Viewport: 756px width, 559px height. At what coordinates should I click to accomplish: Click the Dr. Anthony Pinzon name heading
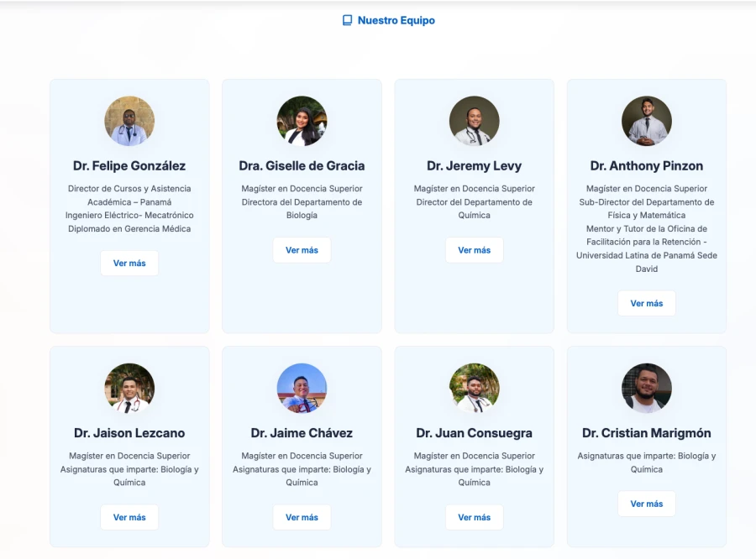pyautogui.click(x=646, y=166)
